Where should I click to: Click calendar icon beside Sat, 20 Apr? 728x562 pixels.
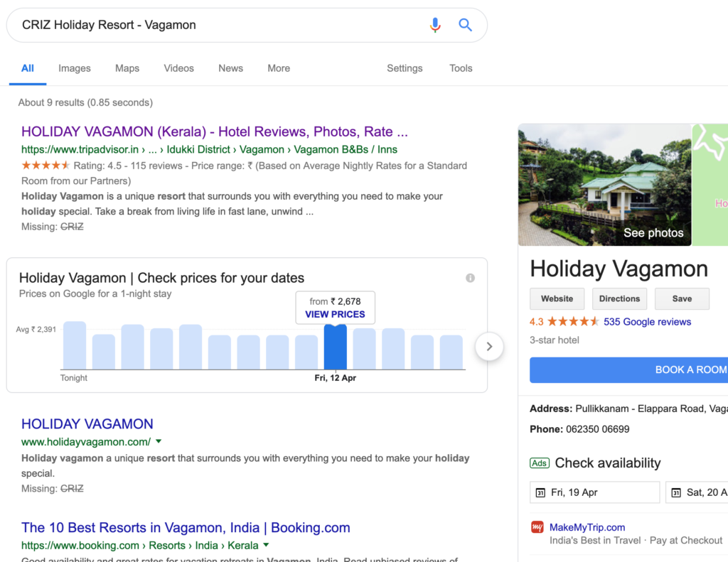click(676, 492)
